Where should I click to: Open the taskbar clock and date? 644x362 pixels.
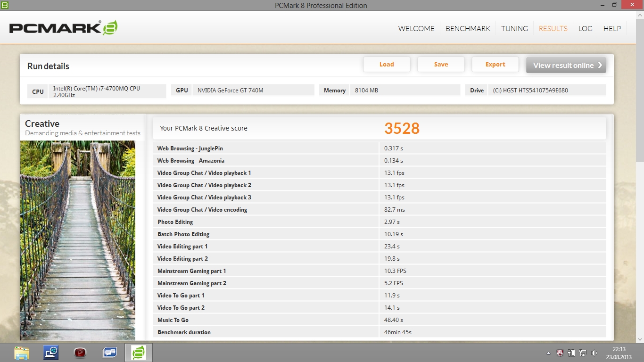click(619, 353)
